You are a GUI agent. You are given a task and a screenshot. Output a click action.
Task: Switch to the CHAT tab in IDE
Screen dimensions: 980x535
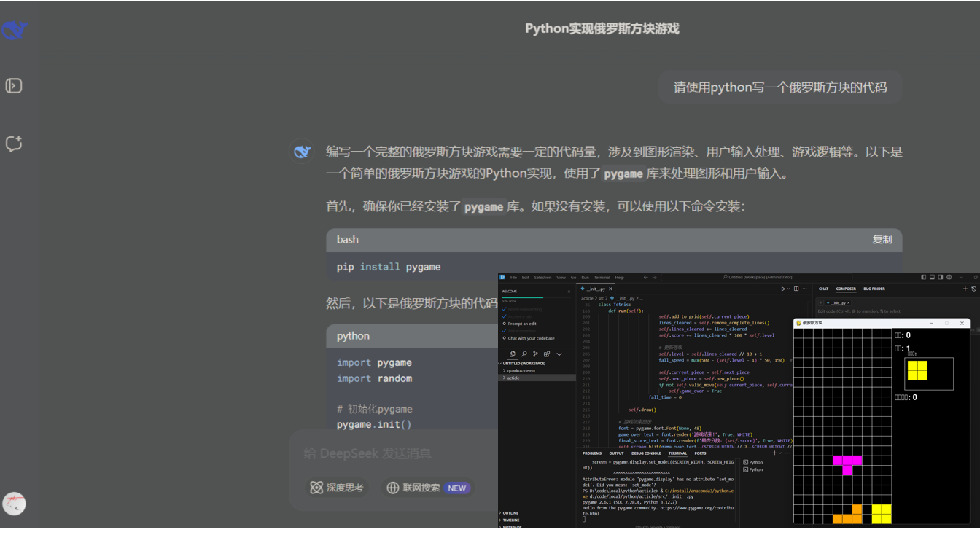(x=823, y=289)
